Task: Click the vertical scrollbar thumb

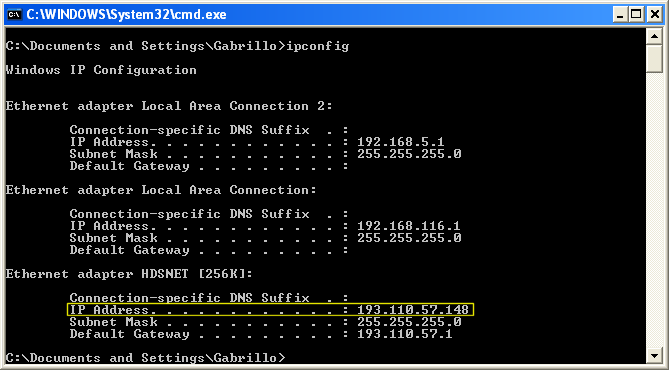Action: pos(654,58)
